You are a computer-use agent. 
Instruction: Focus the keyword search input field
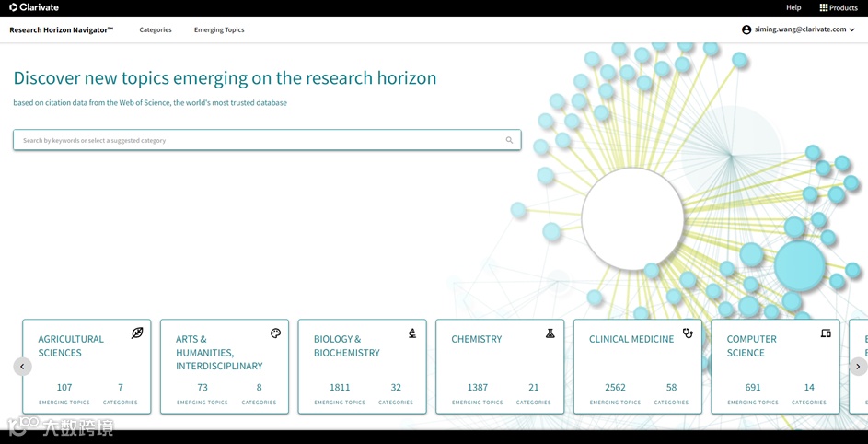click(x=267, y=140)
